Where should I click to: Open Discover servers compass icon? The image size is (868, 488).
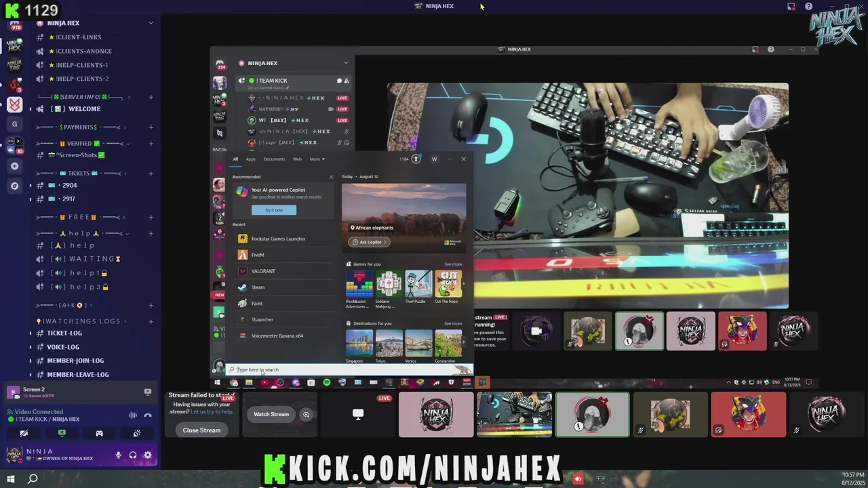click(14, 186)
